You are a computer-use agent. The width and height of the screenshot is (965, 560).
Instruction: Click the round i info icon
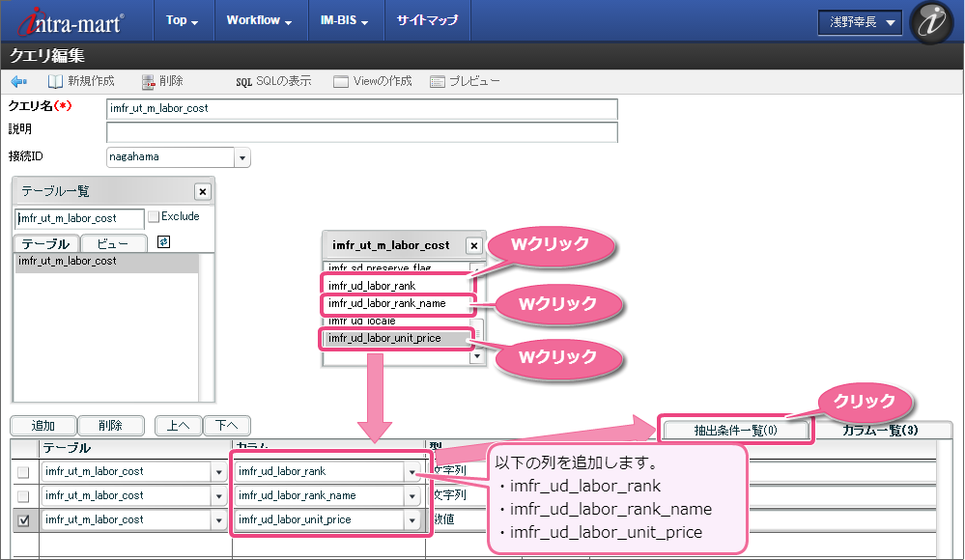click(931, 23)
